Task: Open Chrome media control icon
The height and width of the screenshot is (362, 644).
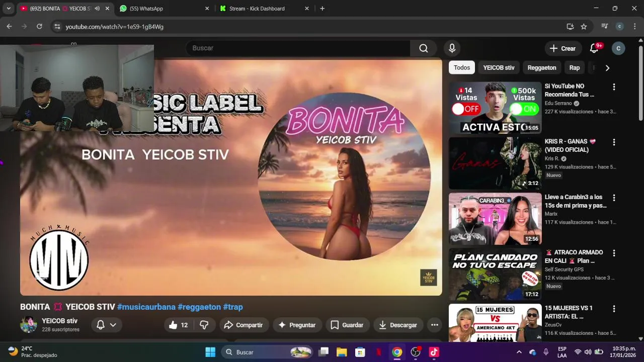Action: (605, 27)
